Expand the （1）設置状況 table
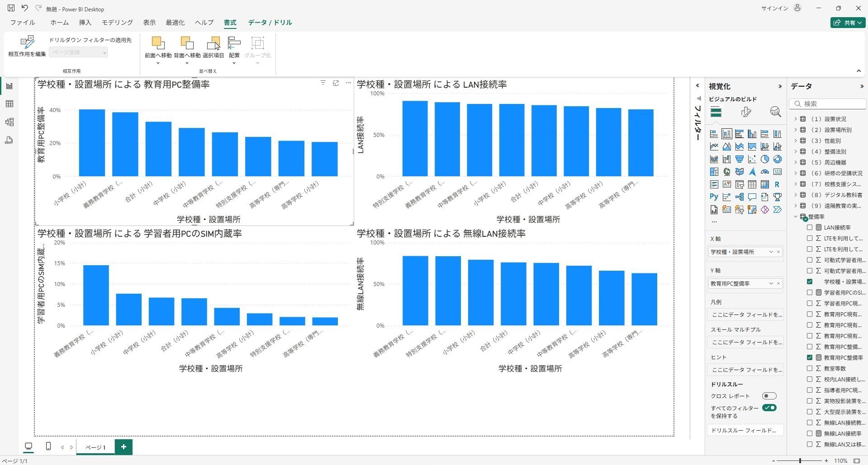Screen dimensions: 868x465 coord(796,119)
